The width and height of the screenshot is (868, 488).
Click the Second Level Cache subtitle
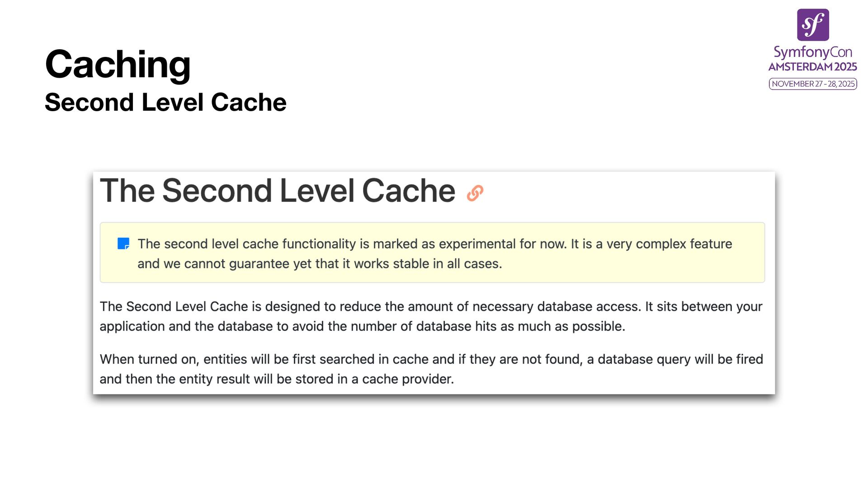(x=165, y=102)
